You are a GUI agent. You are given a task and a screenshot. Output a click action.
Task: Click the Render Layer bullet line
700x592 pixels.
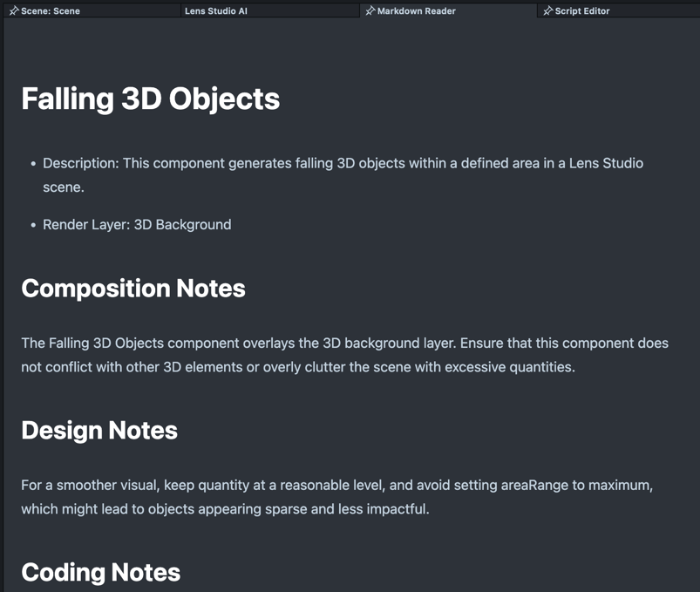click(137, 224)
